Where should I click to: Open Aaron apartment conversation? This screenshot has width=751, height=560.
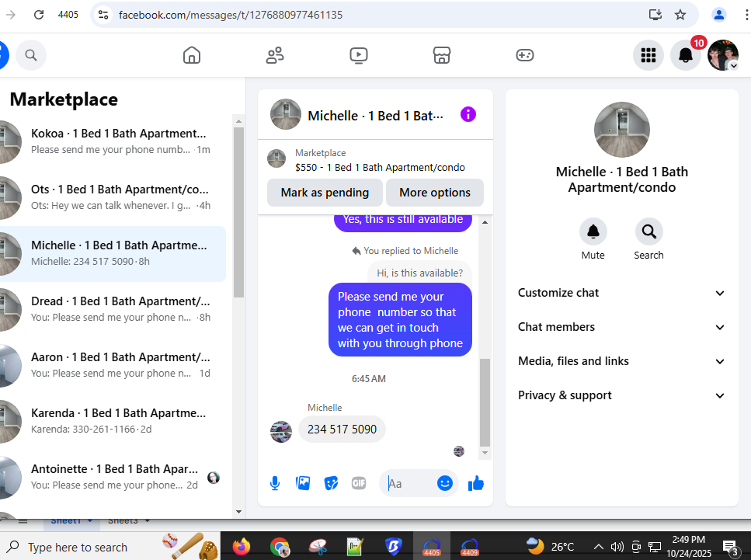[113, 365]
